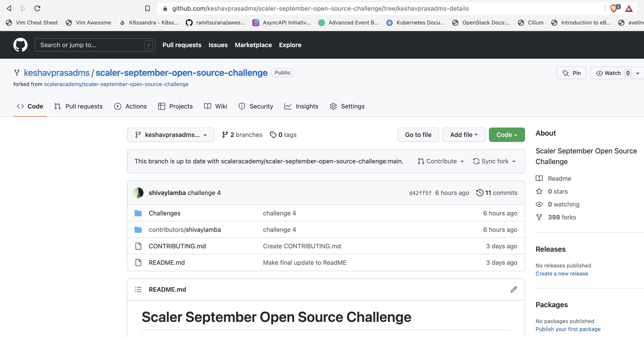Expand the keshavprasadms branch selector

(x=171, y=134)
